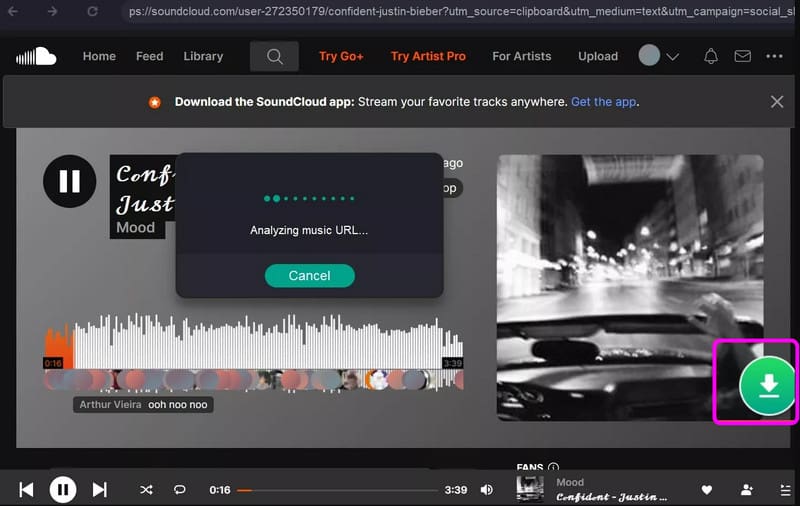
Task: Reload the page in browser
Action: 92,11
